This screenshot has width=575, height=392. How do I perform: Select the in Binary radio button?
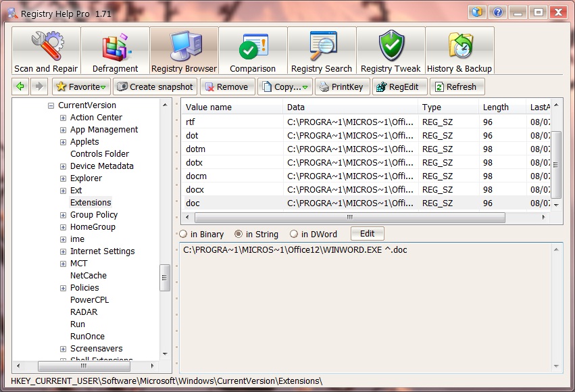pos(184,234)
